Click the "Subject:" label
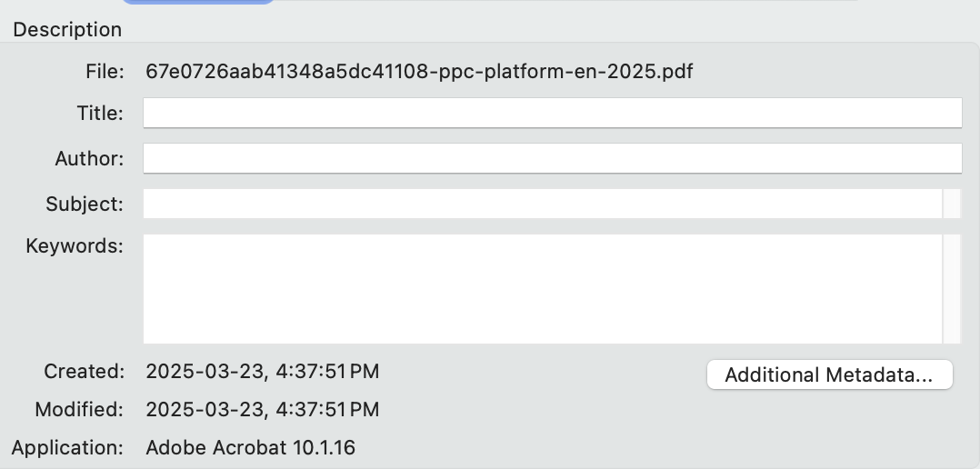 [85, 204]
